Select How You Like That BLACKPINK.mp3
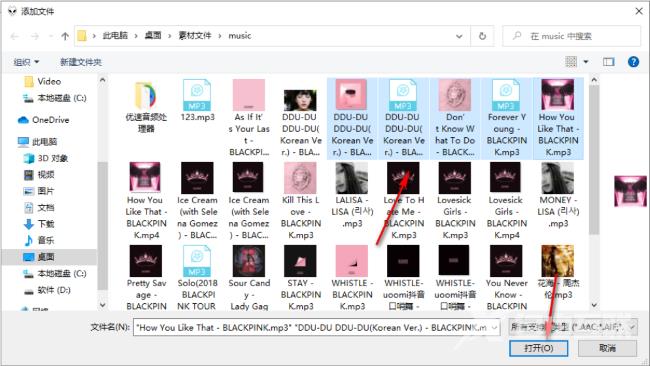This screenshot has width=650, height=366. point(558,118)
